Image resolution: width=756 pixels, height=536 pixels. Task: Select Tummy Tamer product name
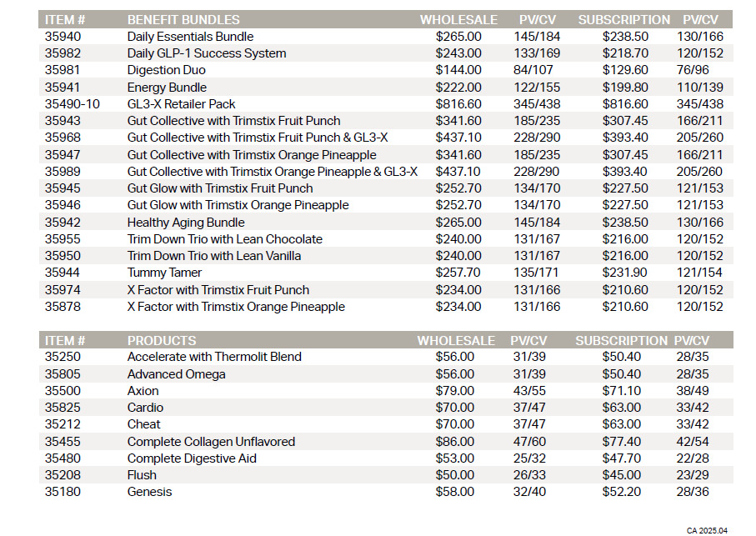click(x=164, y=273)
